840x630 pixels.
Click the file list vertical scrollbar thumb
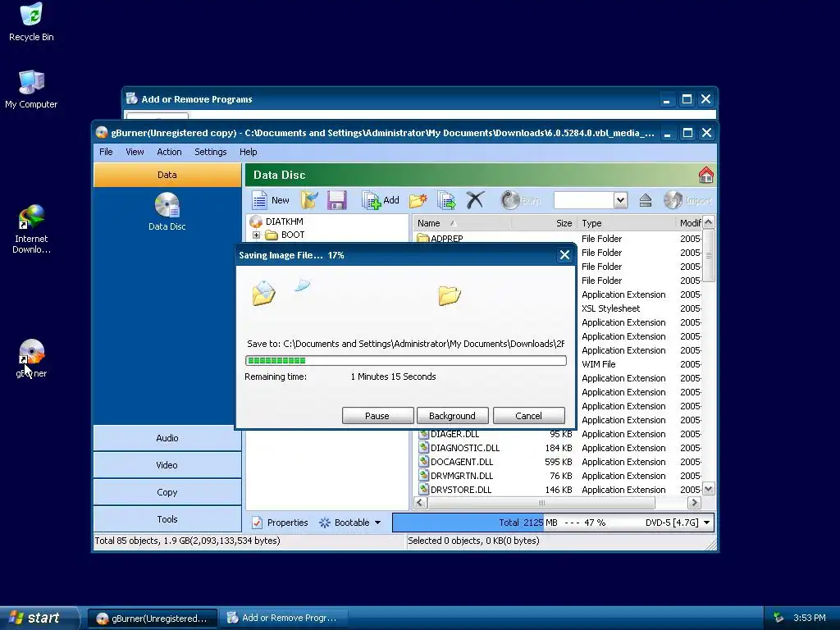tap(708, 256)
